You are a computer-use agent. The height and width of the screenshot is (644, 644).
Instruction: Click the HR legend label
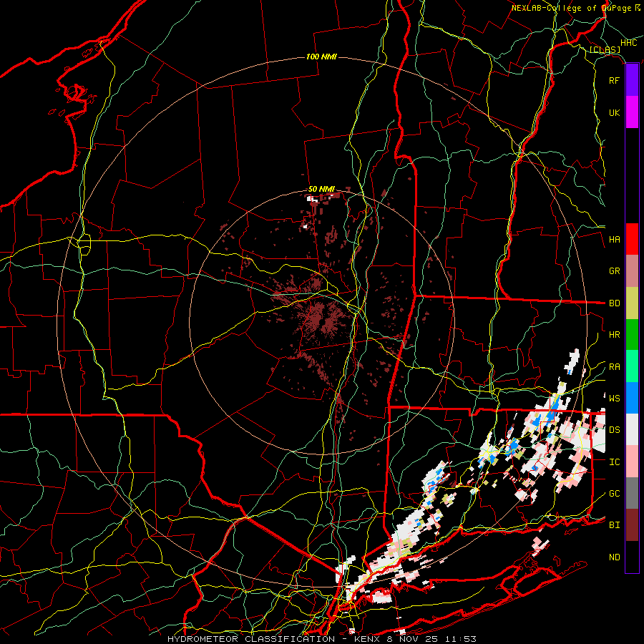[x=615, y=335]
